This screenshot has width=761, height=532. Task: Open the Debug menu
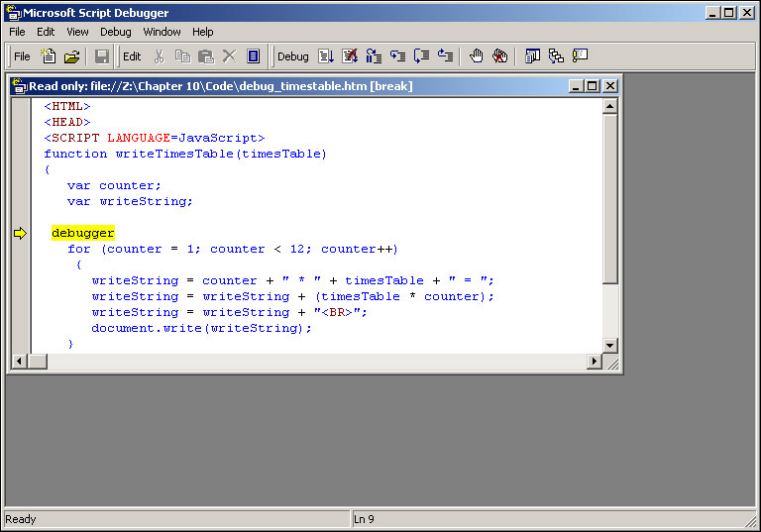pyautogui.click(x=115, y=32)
